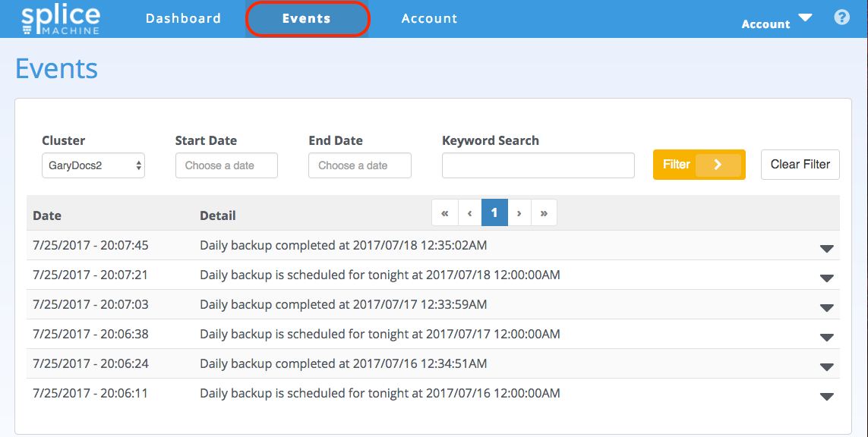868x437 pixels.
Task: Expand the 20:06:38 backup scheduled event
Action: pyautogui.click(x=826, y=338)
